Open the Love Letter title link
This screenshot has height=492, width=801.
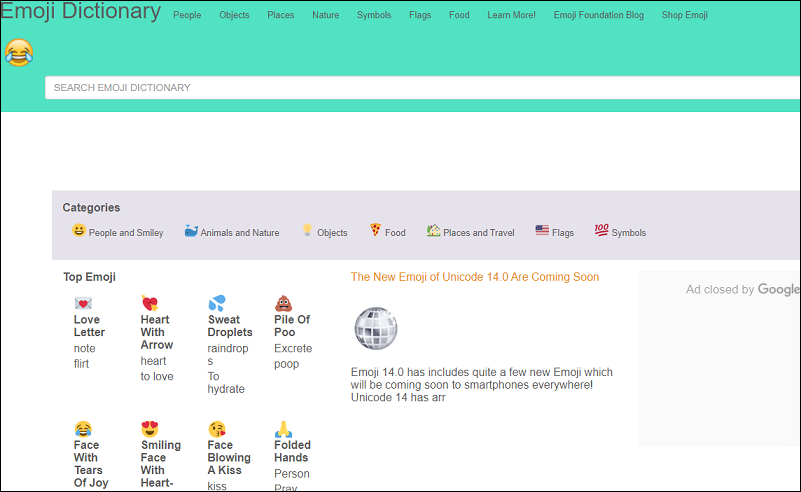click(x=89, y=326)
